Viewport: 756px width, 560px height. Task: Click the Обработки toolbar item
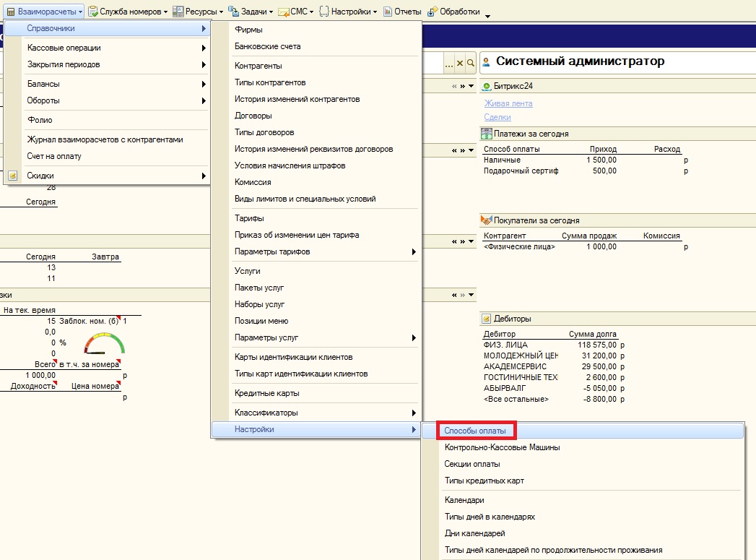pyautogui.click(x=454, y=12)
